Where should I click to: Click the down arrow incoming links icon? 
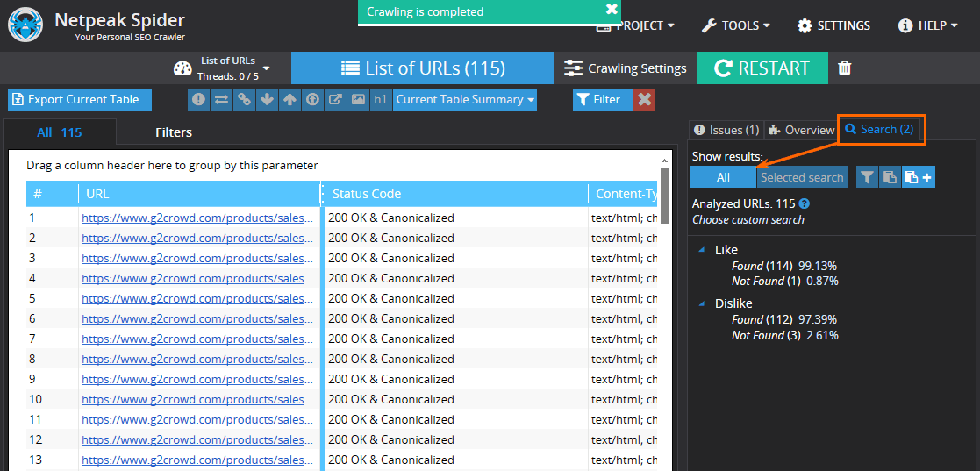[x=267, y=100]
